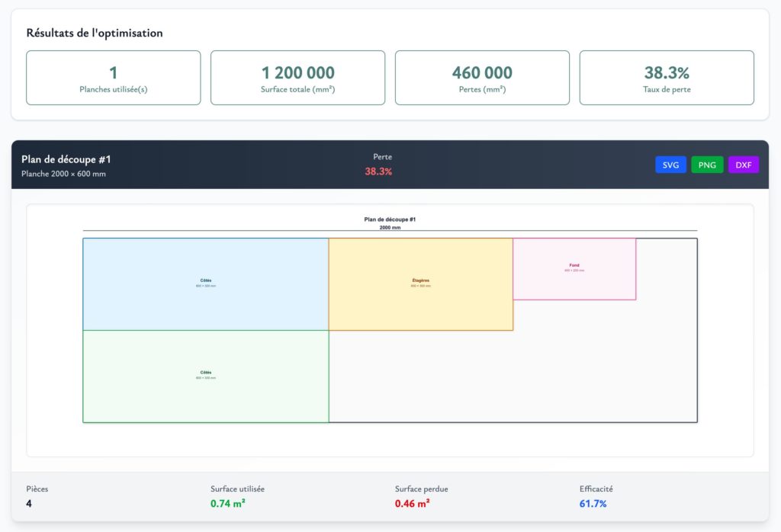Select the Taux de perte card

point(667,78)
